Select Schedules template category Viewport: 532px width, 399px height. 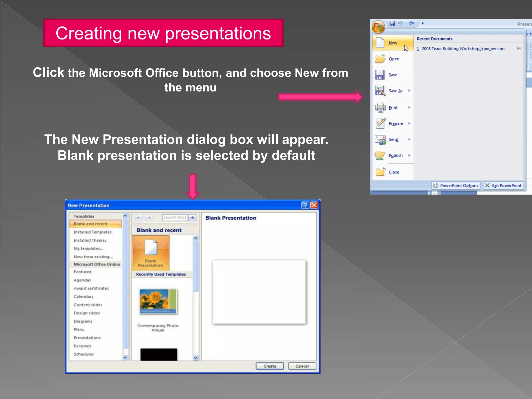pyautogui.click(x=84, y=354)
